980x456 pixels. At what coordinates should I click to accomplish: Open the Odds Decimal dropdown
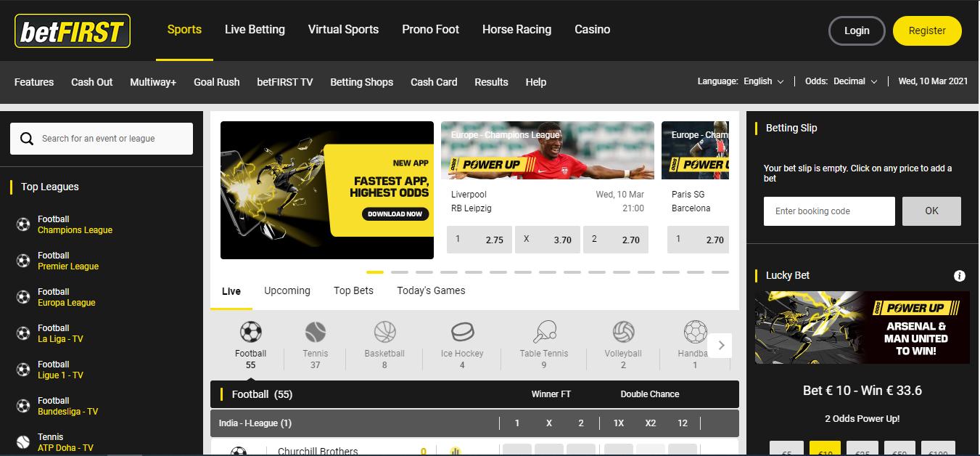click(855, 81)
